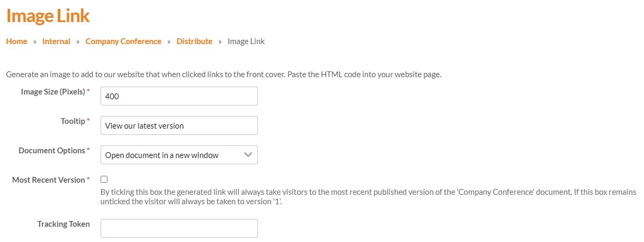The height and width of the screenshot is (242, 644).
Task: Click the help text below the checkbox
Action: [367, 197]
